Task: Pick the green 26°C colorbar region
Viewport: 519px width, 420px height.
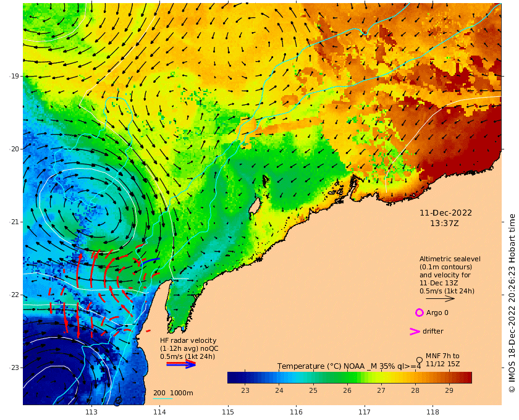Action: click(x=347, y=377)
